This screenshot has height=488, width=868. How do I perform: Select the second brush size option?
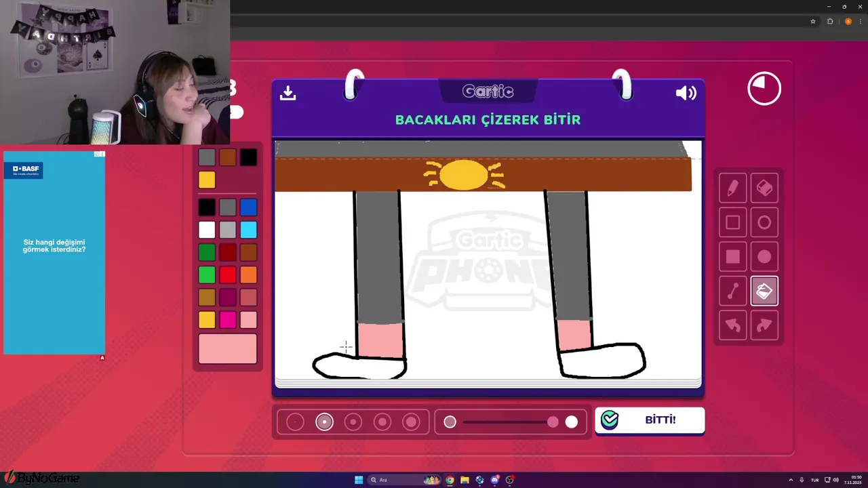click(324, 422)
